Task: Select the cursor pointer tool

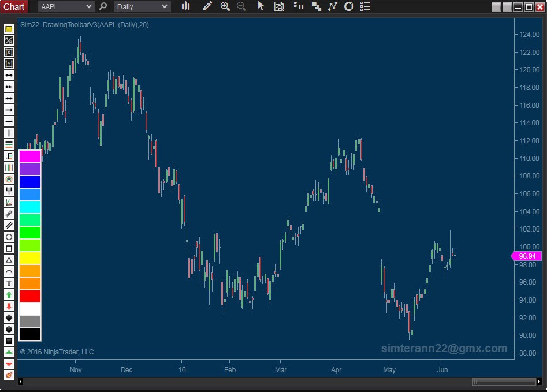Action: pos(261,6)
